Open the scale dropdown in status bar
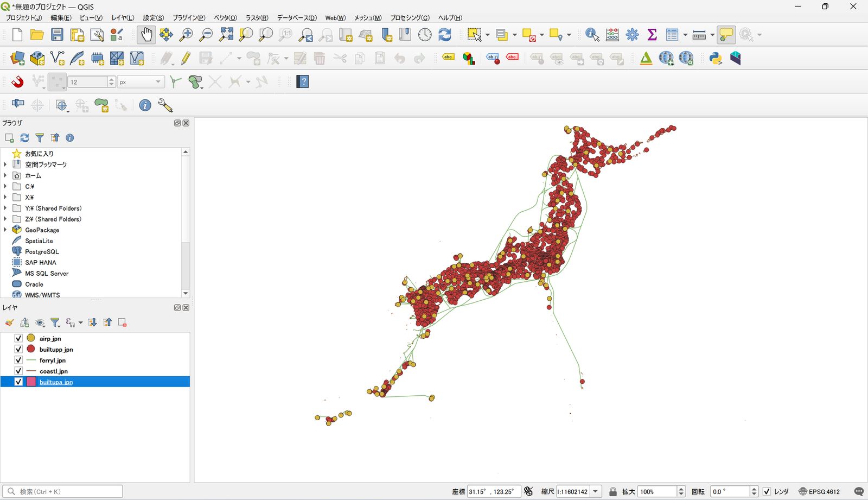 (x=596, y=491)
